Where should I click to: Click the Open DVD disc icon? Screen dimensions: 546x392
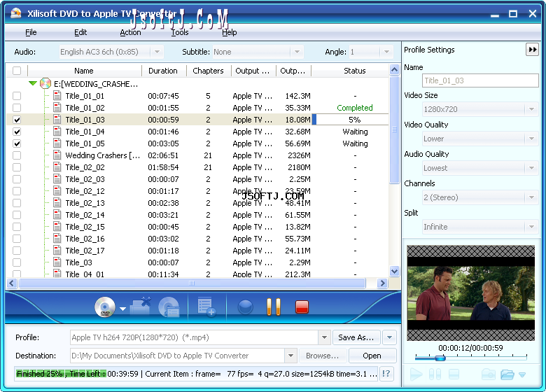105,307
